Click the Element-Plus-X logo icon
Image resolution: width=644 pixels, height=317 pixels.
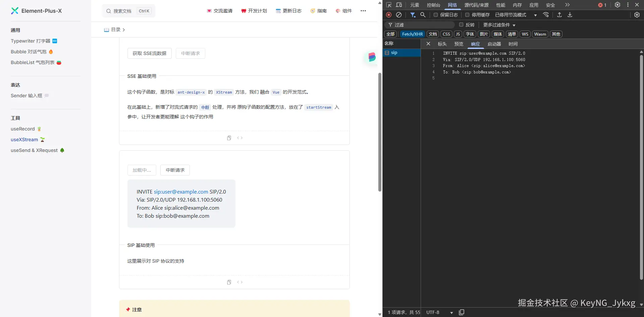(x=15, y=11)
